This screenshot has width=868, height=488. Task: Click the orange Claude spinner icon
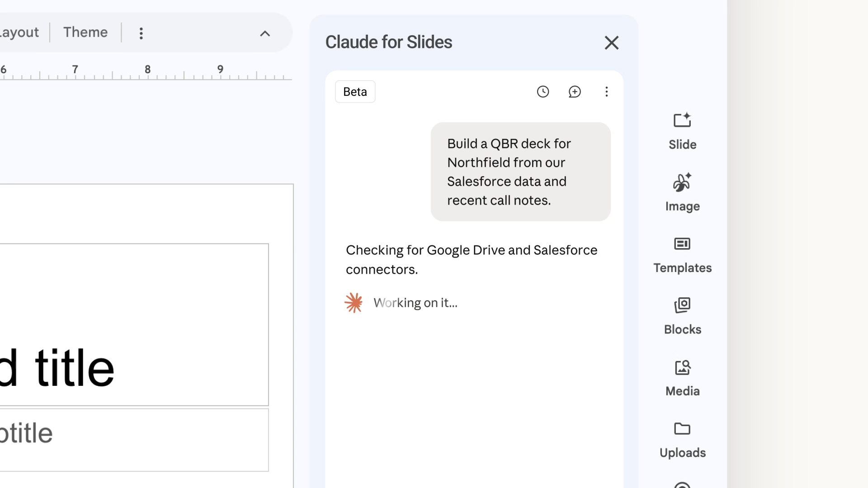(354, 303)
